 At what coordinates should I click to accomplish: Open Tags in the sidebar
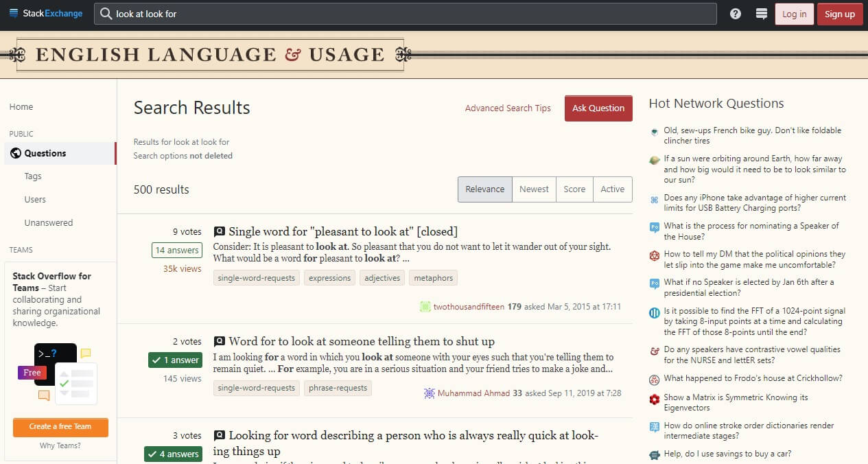(33, 176)
